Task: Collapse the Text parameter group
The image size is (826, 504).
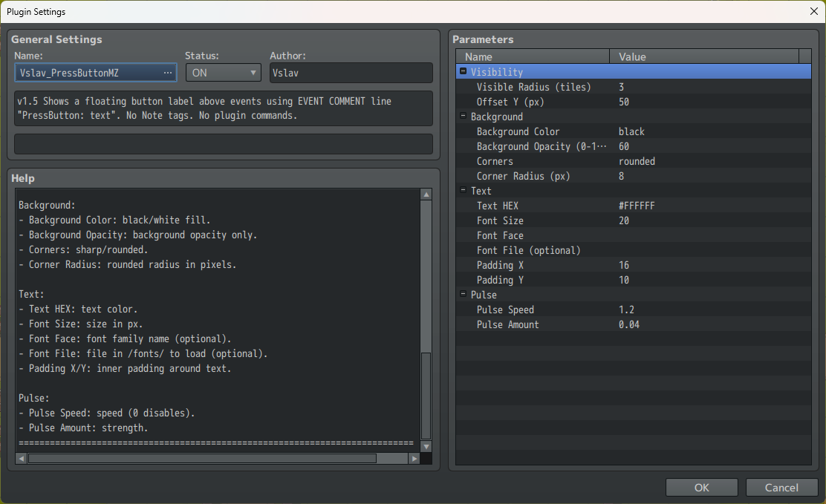Action: [463, 191]
